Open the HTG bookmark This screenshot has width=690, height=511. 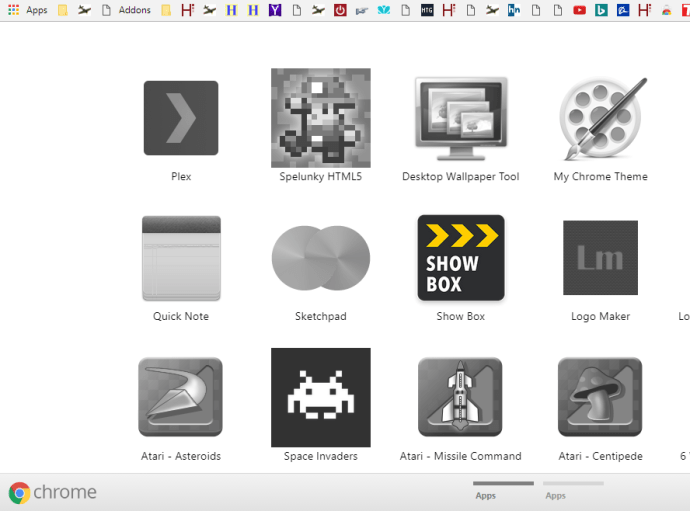point(427,10)
